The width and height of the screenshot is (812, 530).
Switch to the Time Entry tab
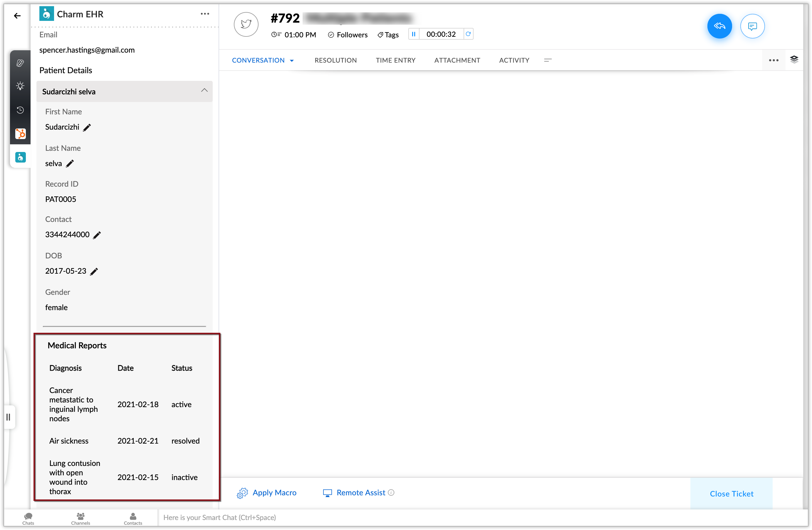pyautogui.click(x=395, y=60)
